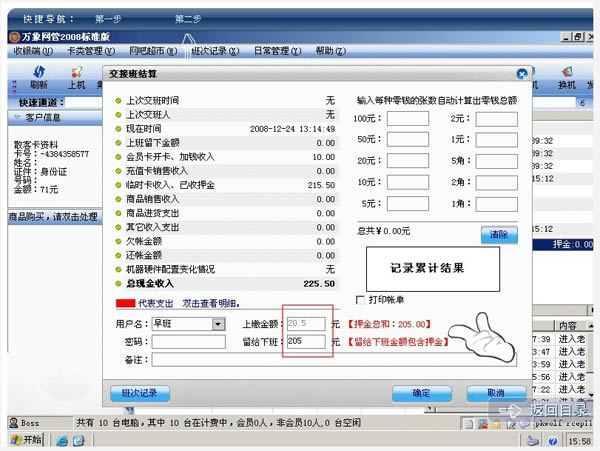
Task: Click the 5角 count input field
Action: pos(496,161)
